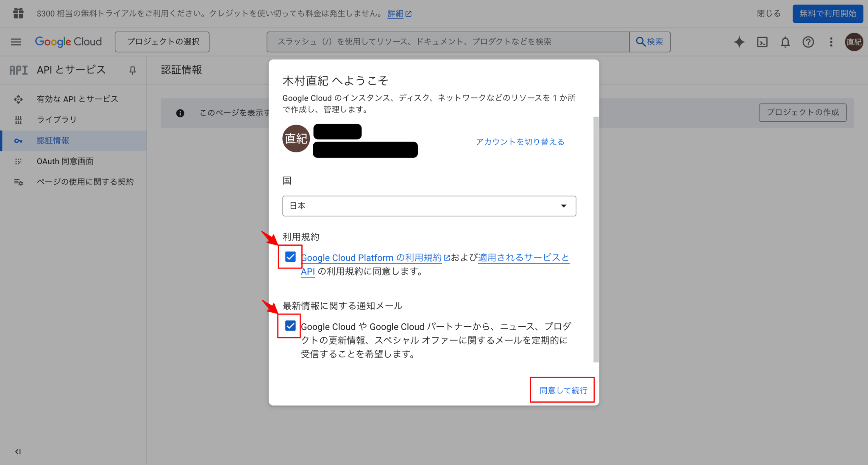868x465 pixels.
Task: Activate the Cloud Shell terminal icon
Action: 762,42
